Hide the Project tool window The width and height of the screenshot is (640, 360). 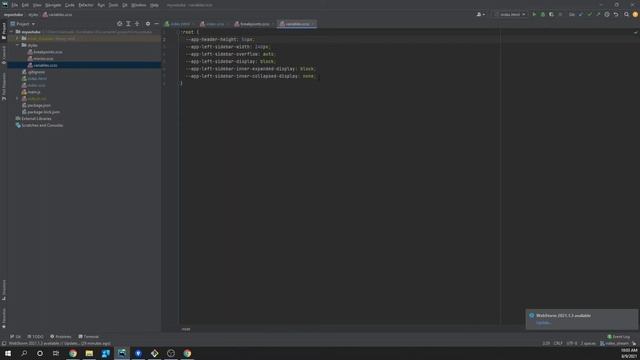click(156, 24)
